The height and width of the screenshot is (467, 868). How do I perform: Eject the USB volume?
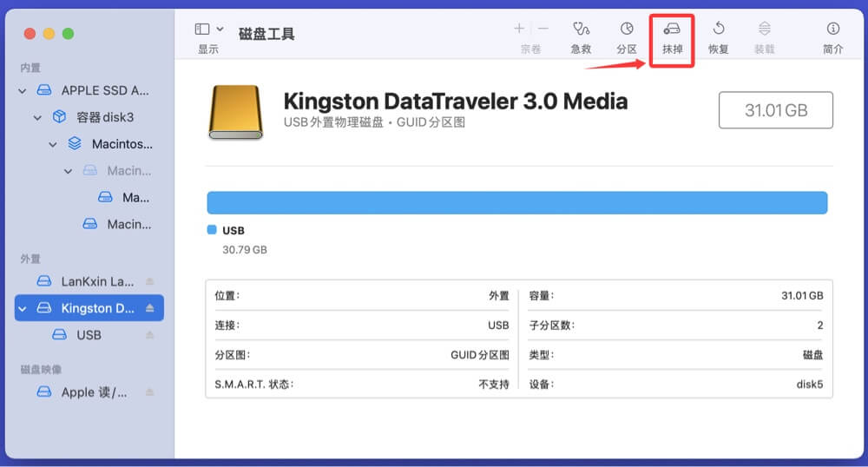click(149, 335)
